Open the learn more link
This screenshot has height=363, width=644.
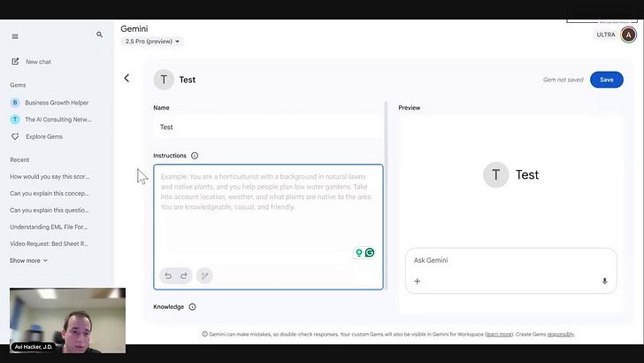(499, 334)
